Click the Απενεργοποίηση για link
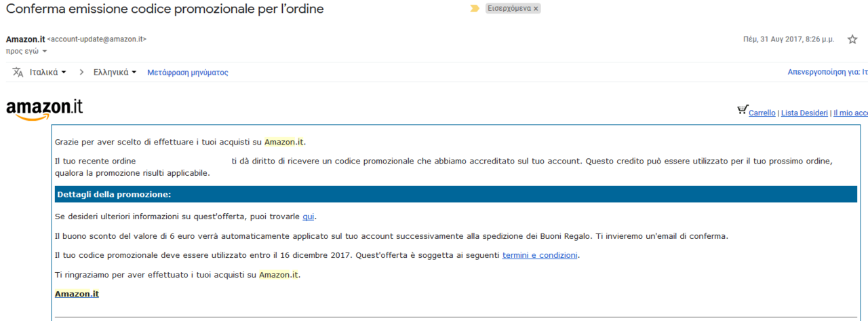This screenshot has height=321, width=868. click(827, 72)
